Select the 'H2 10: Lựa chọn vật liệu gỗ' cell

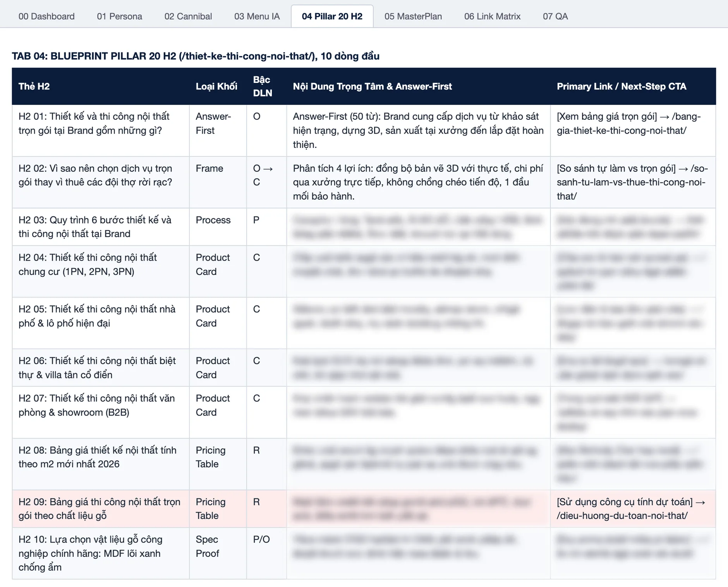101,553
